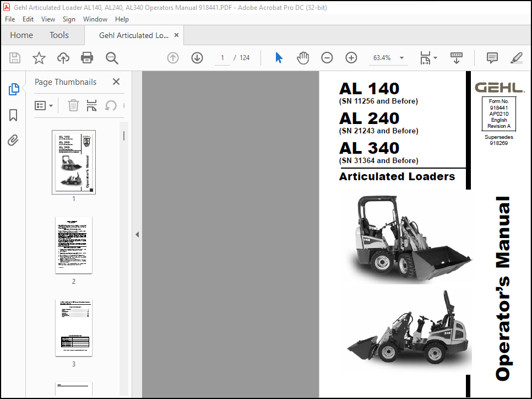This screenshot has width=532, height=399.
Task: Click the 63.4% zoom value field
Action: (382, 58)
